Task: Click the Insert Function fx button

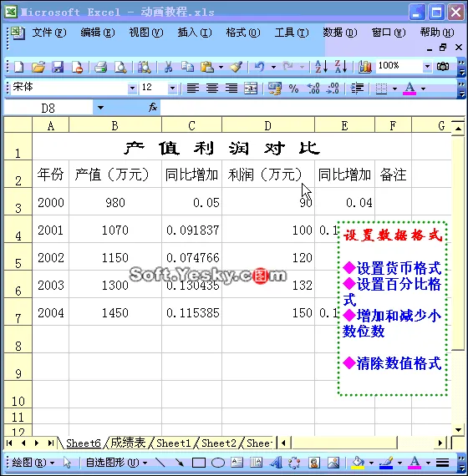Action: (153, 107)
